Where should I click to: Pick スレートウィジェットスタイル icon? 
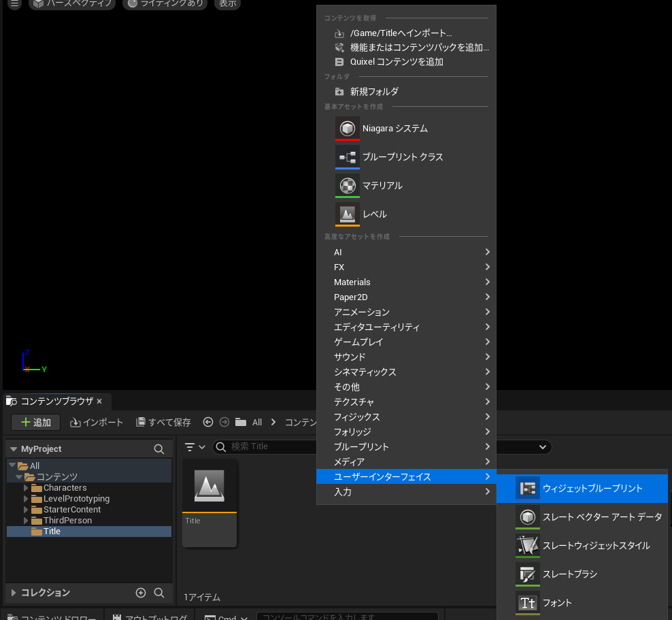pyautogui.click(x=528, y=545)
